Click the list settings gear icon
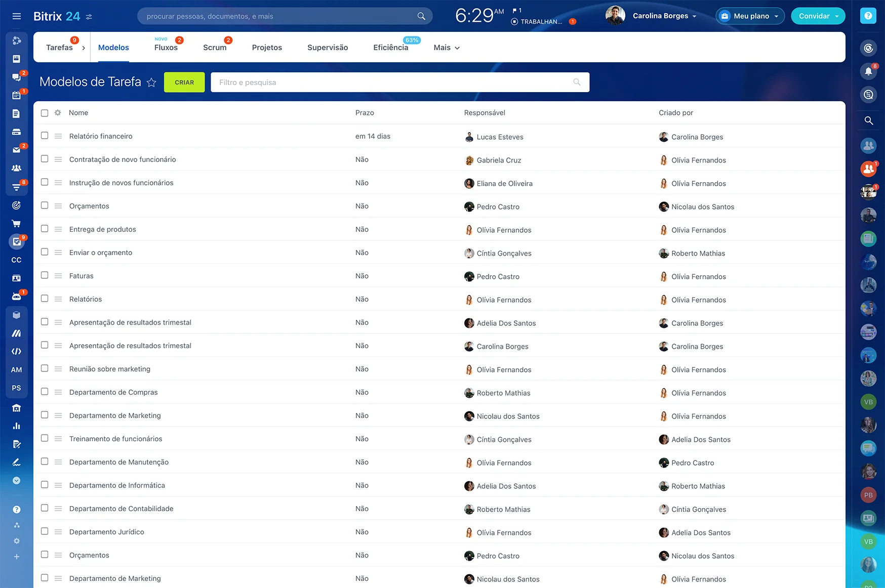The height and width of the screenshot is (588, 885). coord(58,113)
